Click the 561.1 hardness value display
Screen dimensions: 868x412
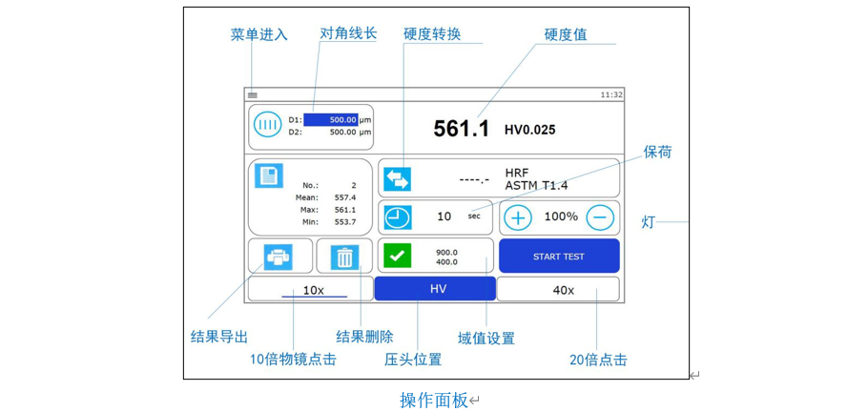pyautogui.click(x=461, y=129)
